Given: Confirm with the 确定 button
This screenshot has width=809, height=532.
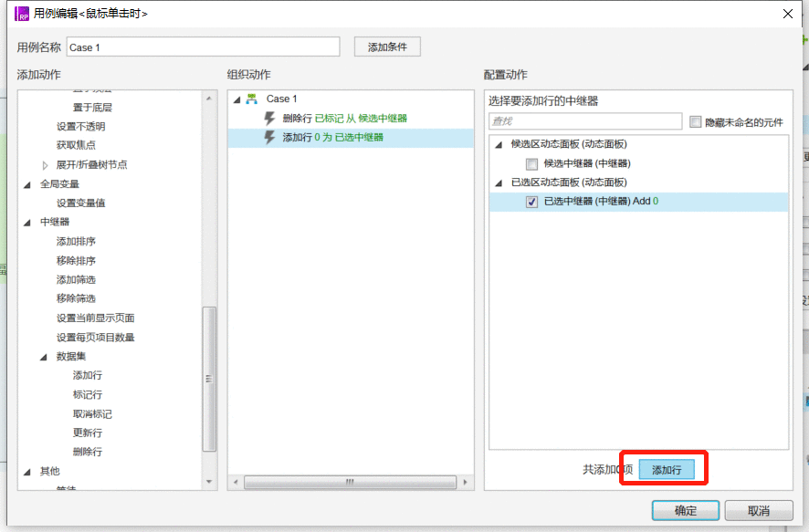Looking at the screenshot, I should click(686, 510).
